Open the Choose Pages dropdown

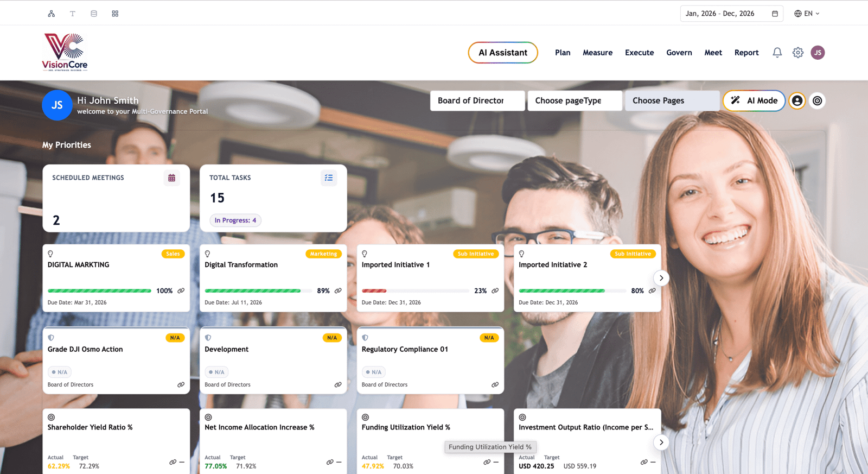[x=672, y=100]
